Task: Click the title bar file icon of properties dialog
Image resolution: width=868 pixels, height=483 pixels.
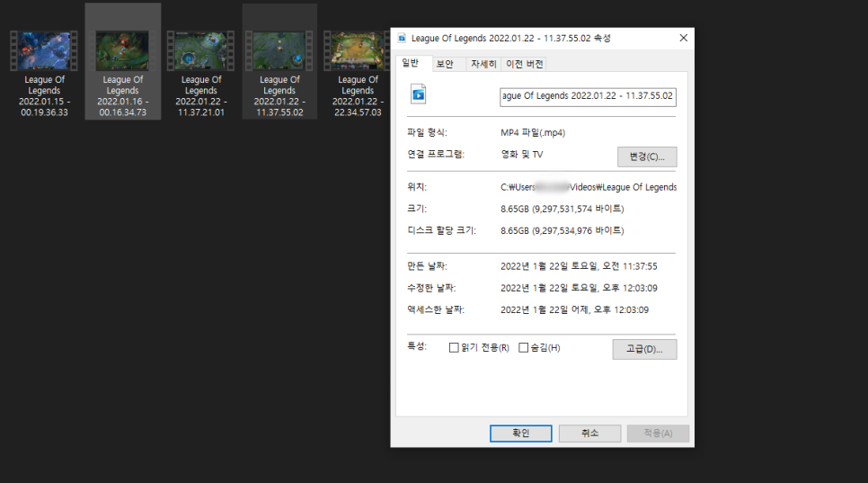Action: (x=402, y=38)
